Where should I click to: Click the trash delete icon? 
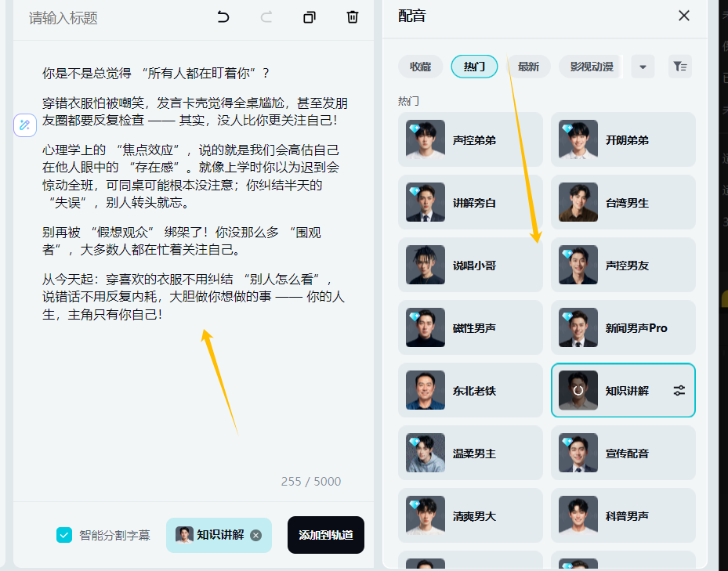click(353, 17)
